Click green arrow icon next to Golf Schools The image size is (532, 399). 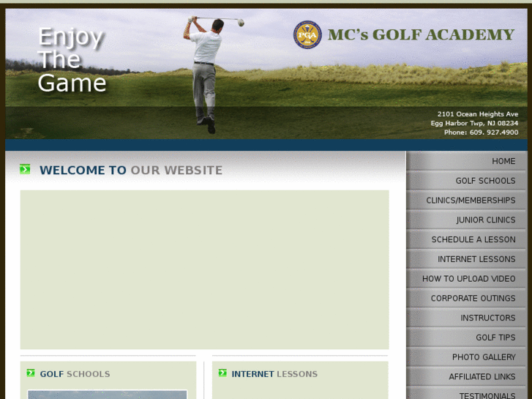click(31, 373)
